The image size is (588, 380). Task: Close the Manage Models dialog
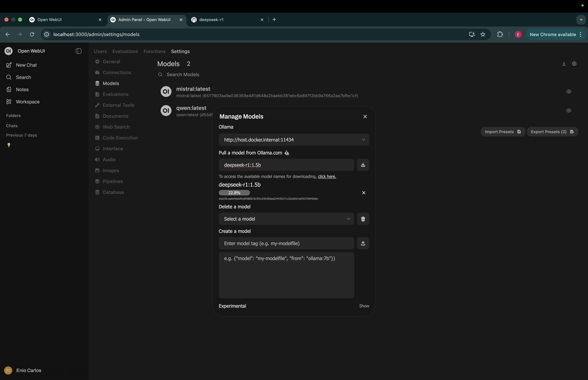point(365,117)
